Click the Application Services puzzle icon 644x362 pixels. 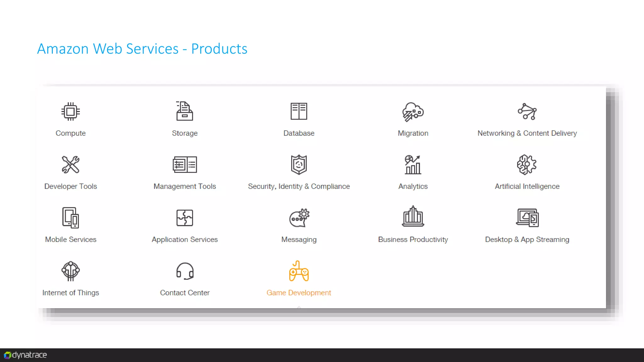point(185,218)
